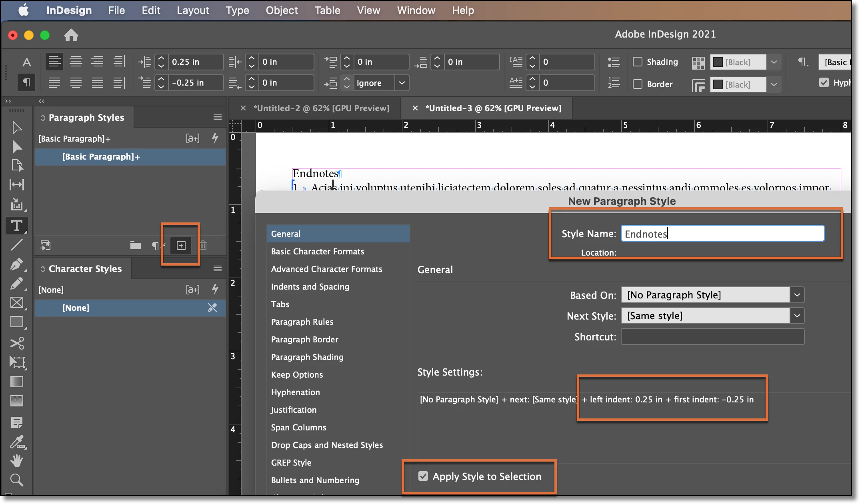This screenshot has height=504, width=860.
Task: Select the Line tool
Action: [x=16, y=245]
